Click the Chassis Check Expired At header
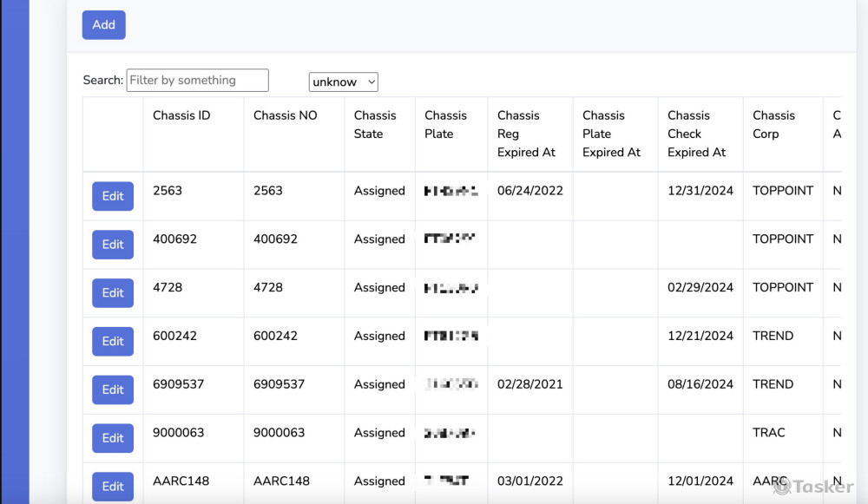Viewport: 868px width, 504px height. [x=696, y=134]
